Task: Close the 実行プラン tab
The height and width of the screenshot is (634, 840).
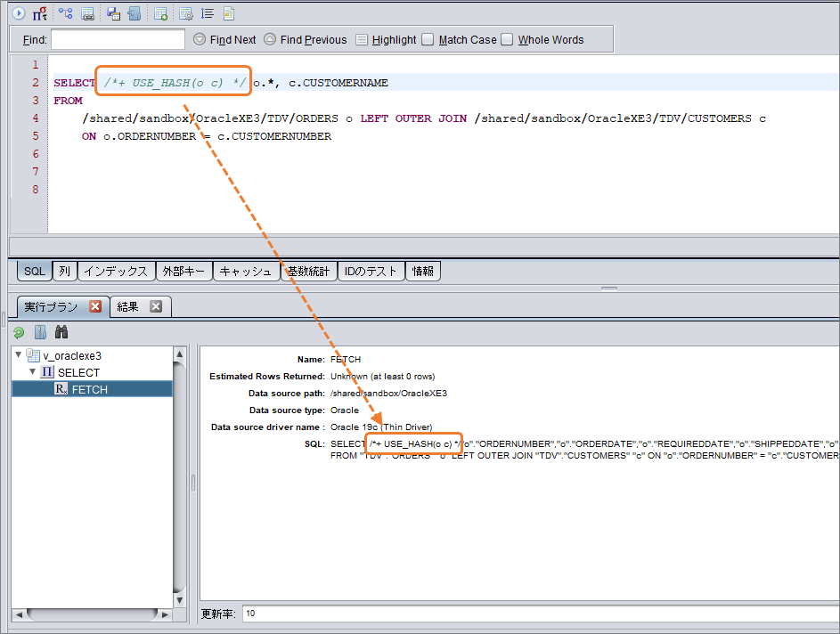Action: 95,306
